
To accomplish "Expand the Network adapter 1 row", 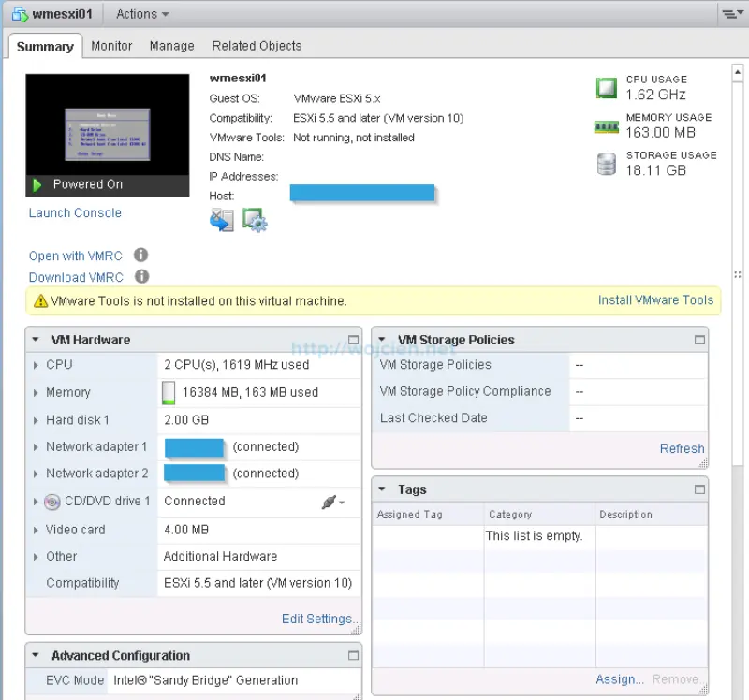I will [36, 447].
